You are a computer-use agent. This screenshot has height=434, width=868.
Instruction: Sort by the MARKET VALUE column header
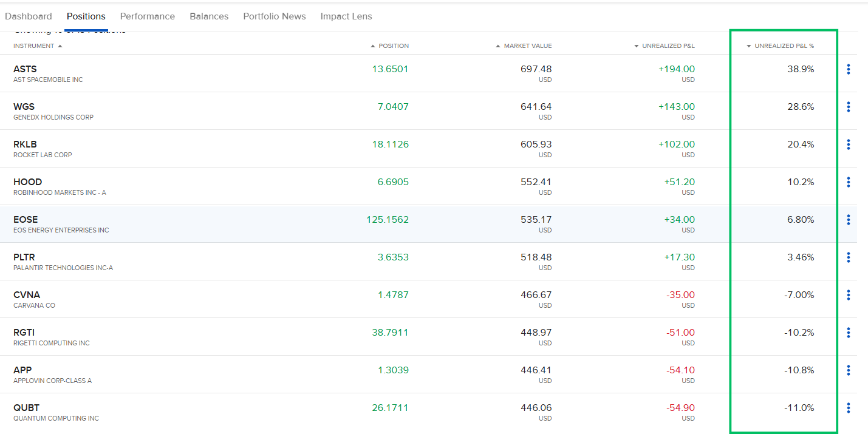[524, 46]
